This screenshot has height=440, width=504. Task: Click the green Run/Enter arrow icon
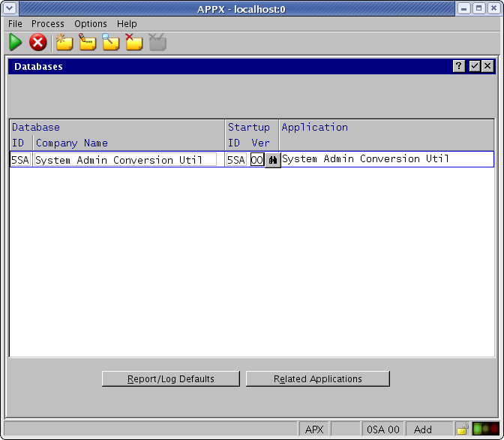click(15, 43)
